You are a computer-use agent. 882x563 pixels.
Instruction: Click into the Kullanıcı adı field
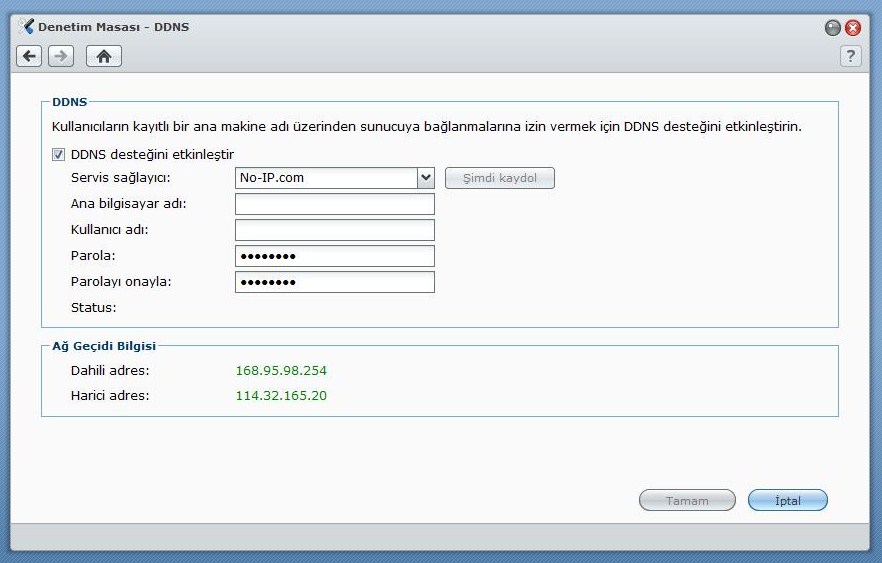coord(334,230)
